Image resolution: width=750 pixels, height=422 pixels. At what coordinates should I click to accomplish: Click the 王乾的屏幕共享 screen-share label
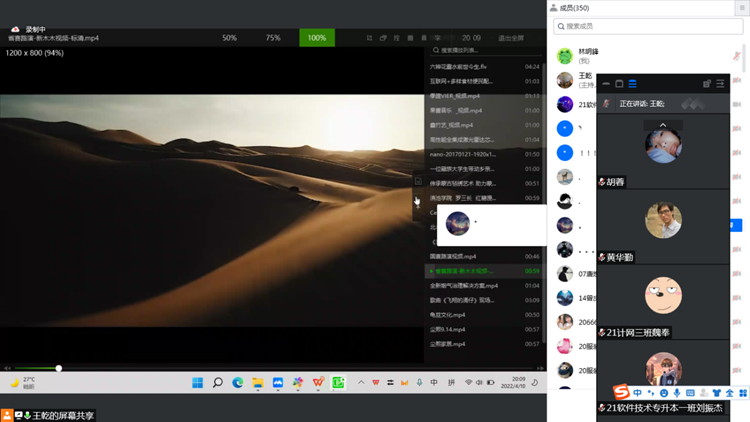[63, 416]
